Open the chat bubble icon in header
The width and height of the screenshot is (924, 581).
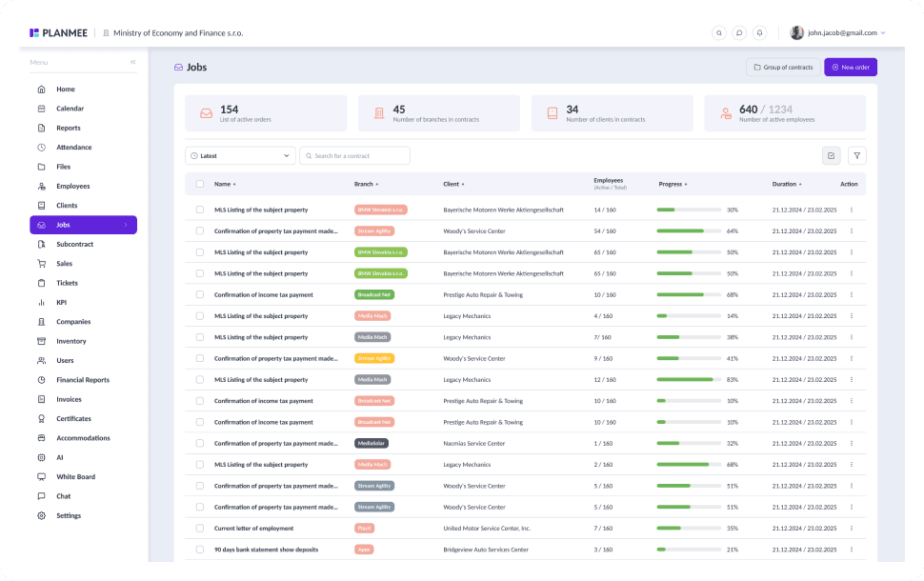coord(739,33)
